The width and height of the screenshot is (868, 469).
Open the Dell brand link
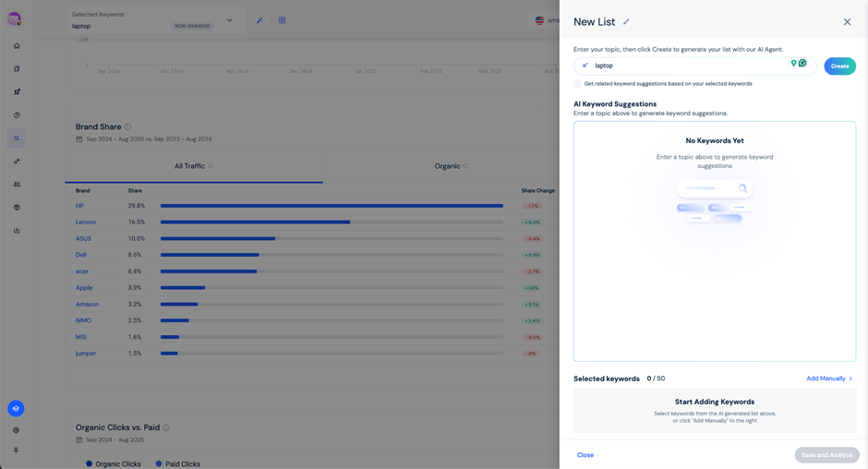pyautogui.click(x=81, y=255)
